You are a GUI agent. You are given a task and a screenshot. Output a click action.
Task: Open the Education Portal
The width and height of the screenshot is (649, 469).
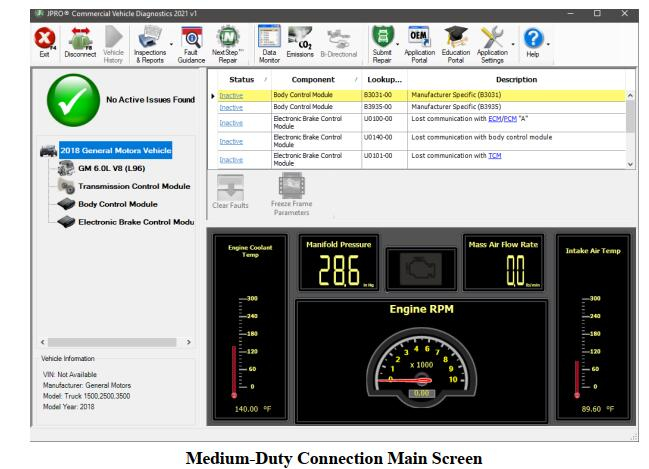click(x=456, y=44)
